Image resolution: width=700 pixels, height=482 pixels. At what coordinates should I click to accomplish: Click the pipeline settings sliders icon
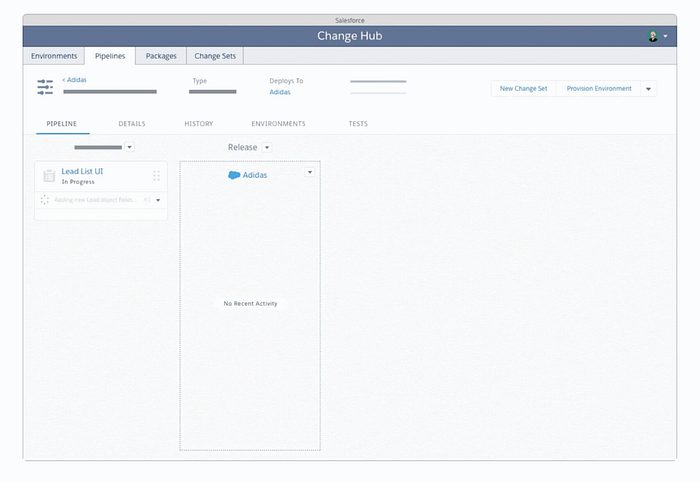45,88
